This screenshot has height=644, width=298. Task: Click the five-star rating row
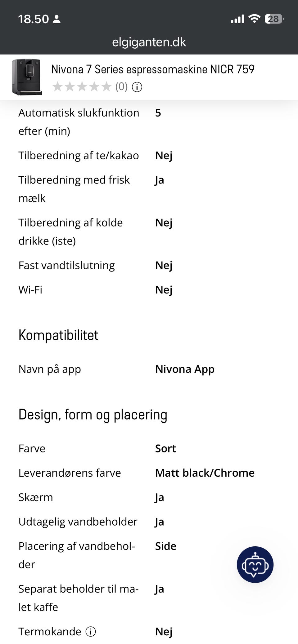click(82, 87)
